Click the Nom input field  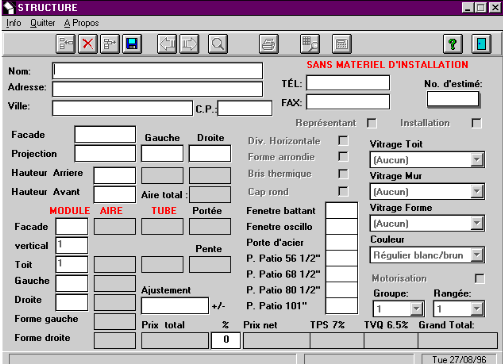tap(157, 71)
